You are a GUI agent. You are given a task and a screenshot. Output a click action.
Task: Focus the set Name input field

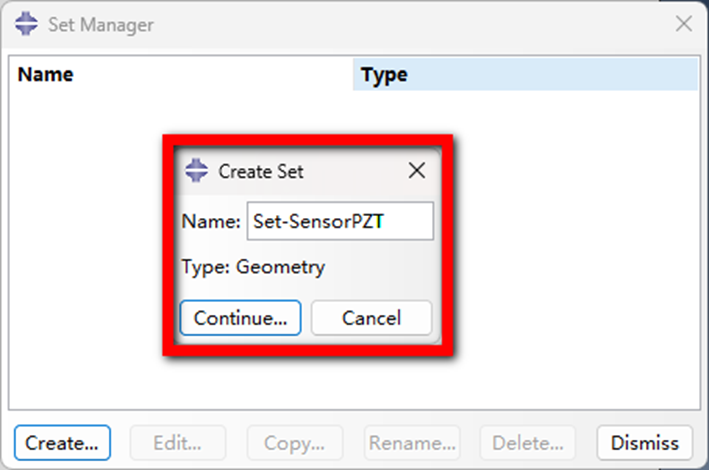(x=340, y=222)
